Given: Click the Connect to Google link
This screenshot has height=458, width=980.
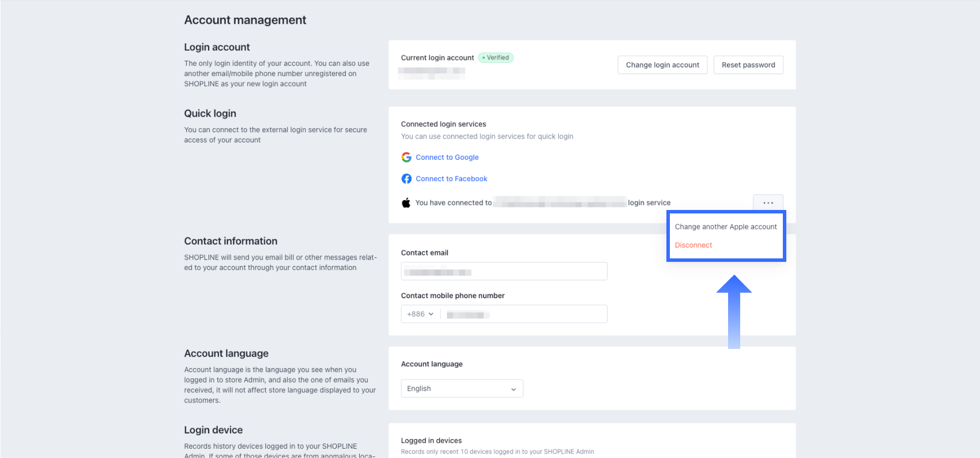Looking at the screenshot, I should click(447, 157).
